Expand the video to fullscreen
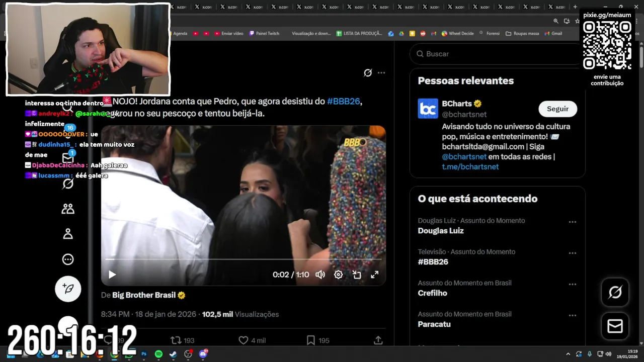644x362 pixels. coord(375,275)
